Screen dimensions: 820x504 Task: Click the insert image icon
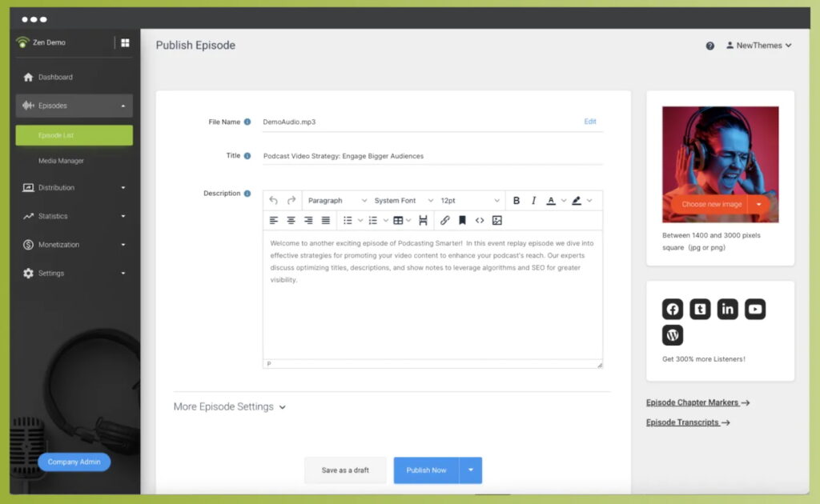(x=496, y=221)
